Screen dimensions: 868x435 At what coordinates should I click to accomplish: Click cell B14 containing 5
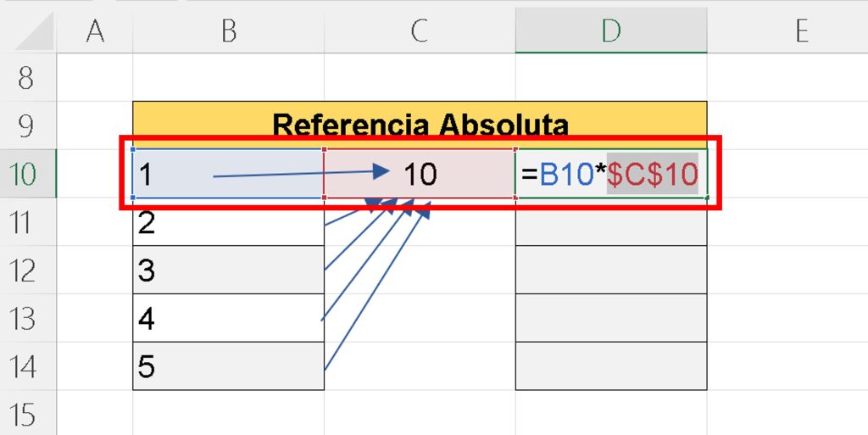pos(229,365)
